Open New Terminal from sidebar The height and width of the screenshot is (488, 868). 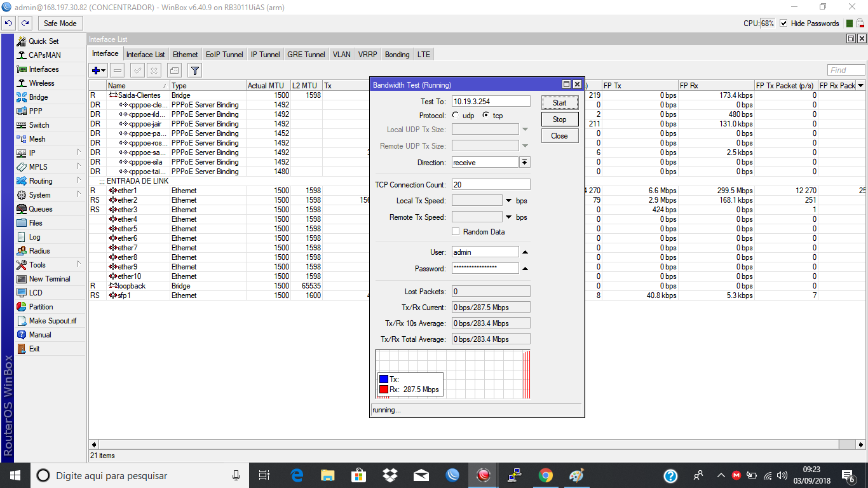50,278
